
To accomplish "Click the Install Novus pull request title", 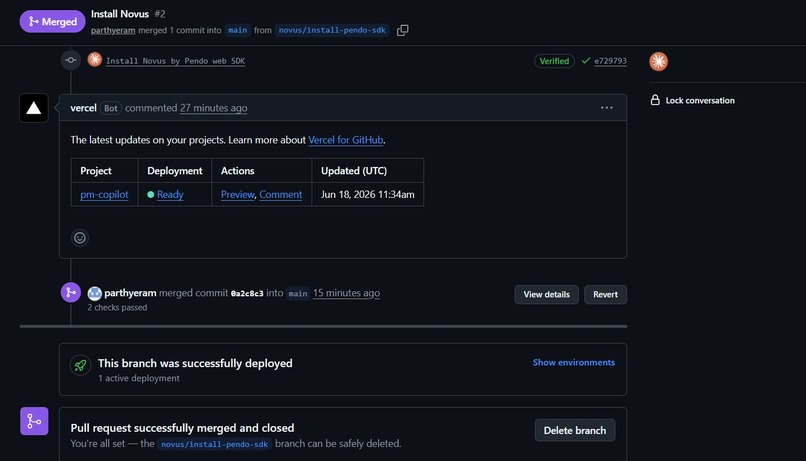I will pos(120,14).
